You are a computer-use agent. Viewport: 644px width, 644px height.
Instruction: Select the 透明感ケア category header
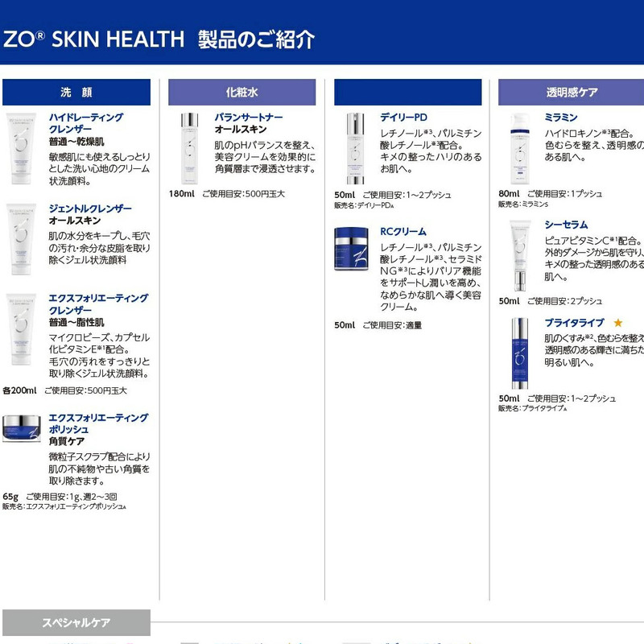pos(571,92)
